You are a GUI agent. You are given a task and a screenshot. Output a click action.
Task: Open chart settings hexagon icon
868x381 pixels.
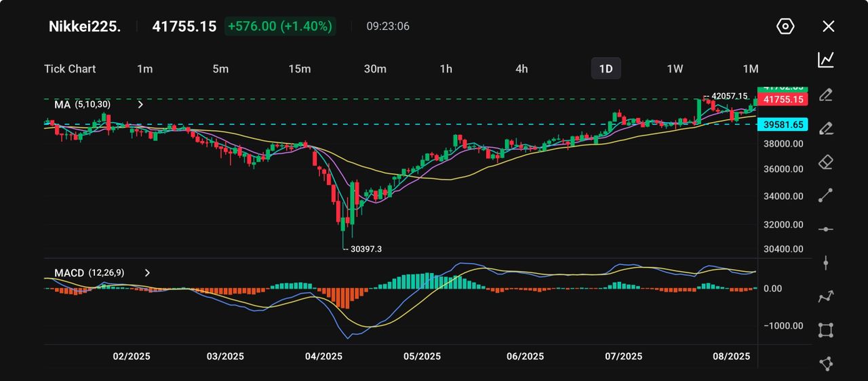click(x=785, y=26)
